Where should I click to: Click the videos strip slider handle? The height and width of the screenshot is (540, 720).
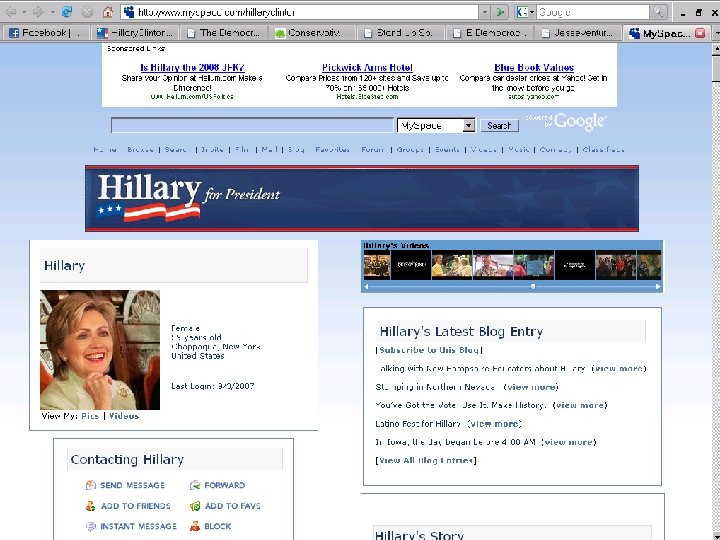point(533,287)
